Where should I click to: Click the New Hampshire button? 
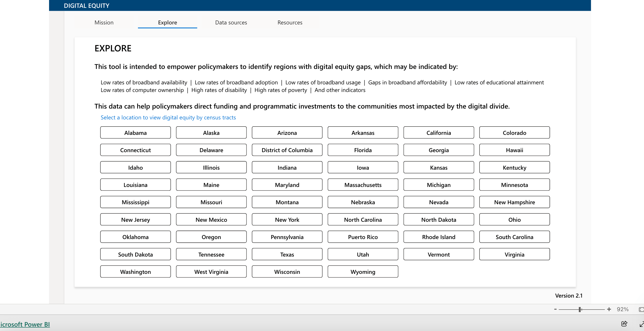pos(515,202)
